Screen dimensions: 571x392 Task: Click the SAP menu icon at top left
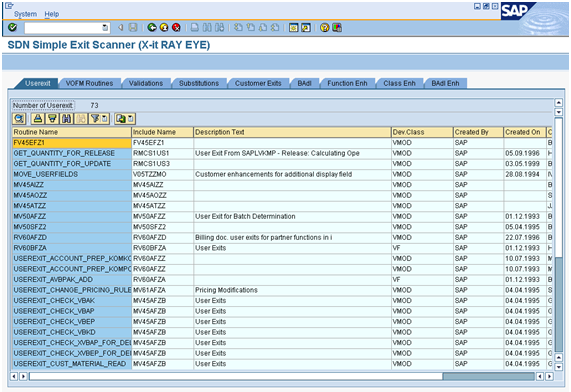tap(9, 5)
